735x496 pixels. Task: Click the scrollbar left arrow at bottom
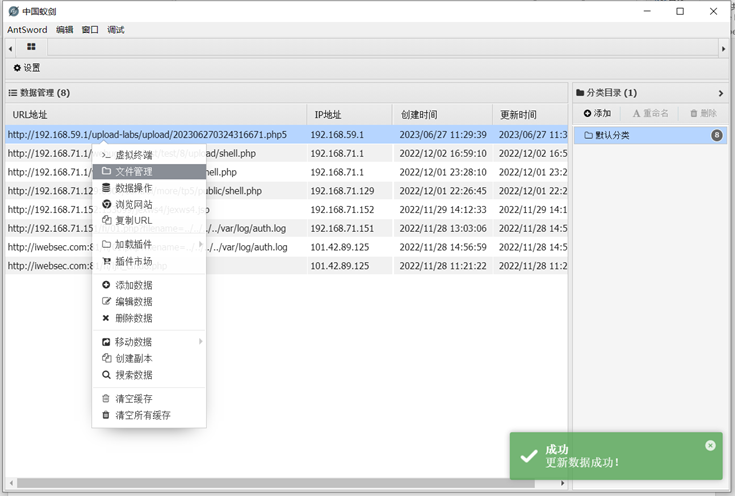[x=11, y=482]
